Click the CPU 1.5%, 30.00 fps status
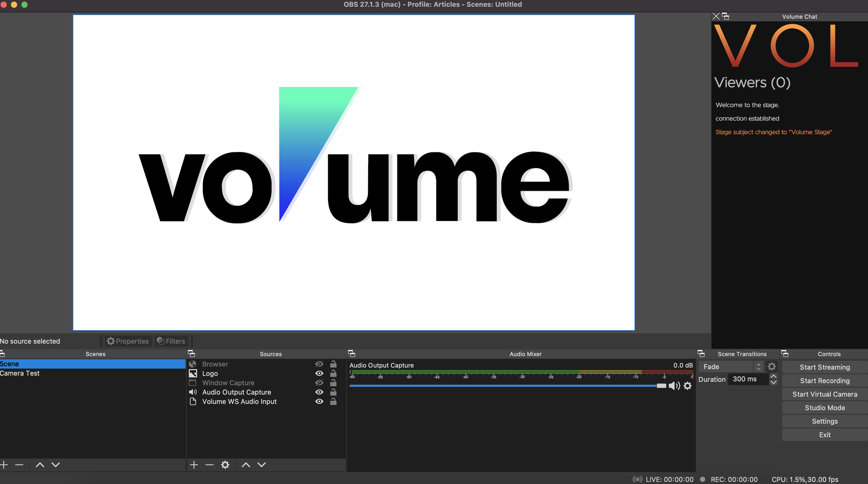Screen dimensions: 868x484 (x=805, y=479)
